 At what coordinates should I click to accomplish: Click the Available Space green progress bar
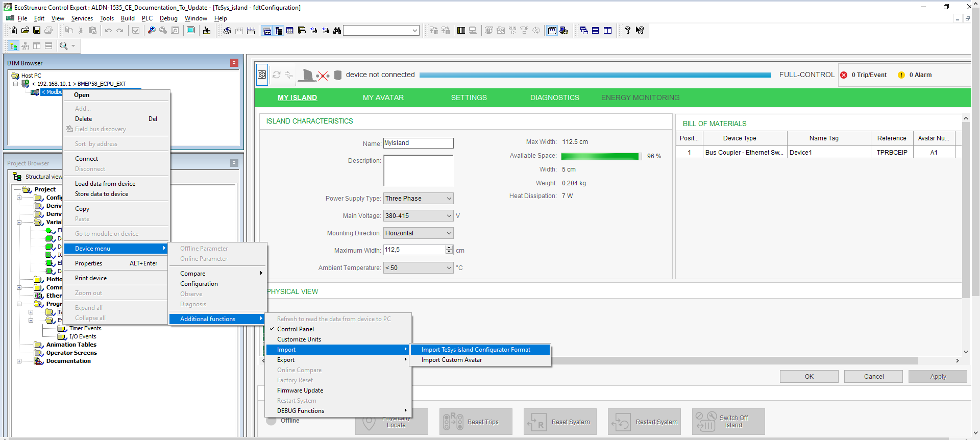(x=601, y=156)
